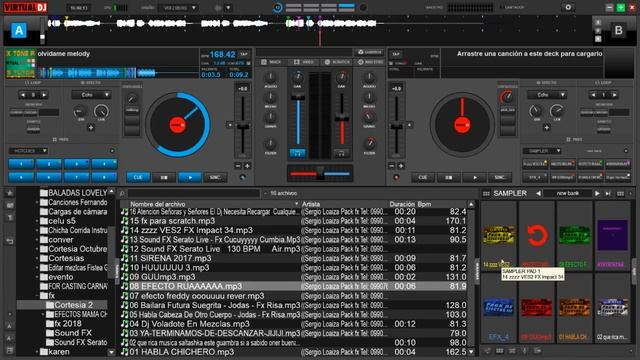Click the right deck pitch minus button

tap(392, 166)
